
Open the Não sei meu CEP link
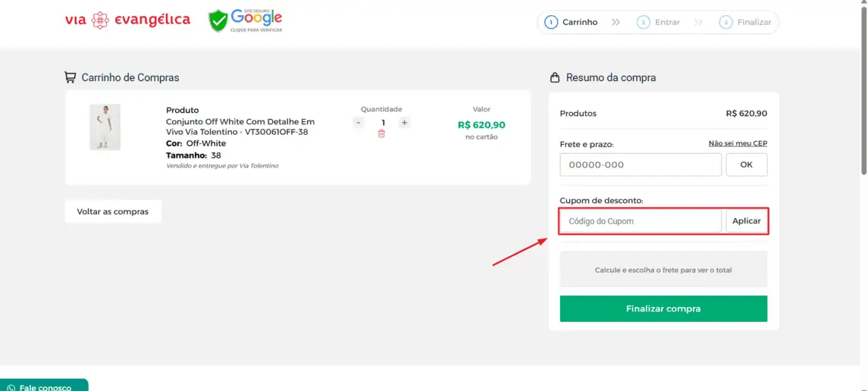738,143
